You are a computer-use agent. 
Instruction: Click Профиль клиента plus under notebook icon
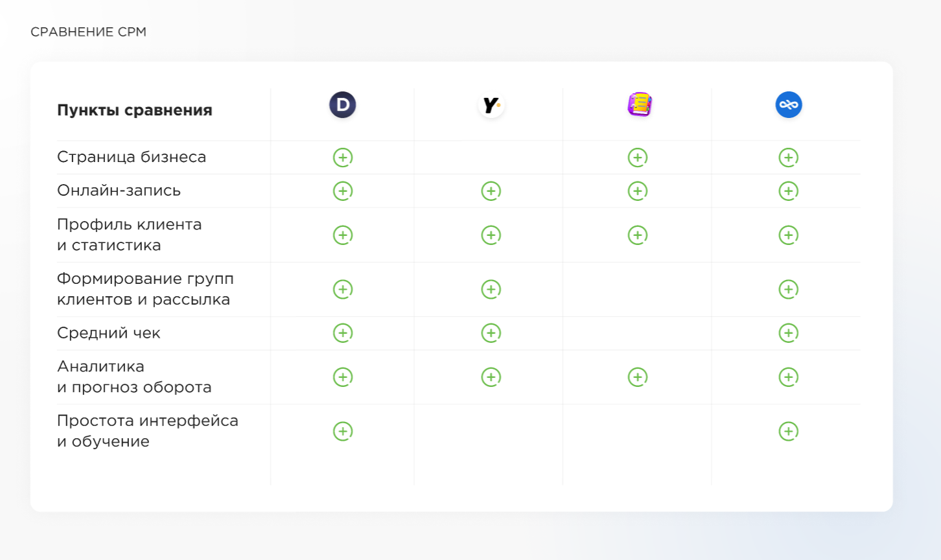pyautogui.click(x=638, y=235)
